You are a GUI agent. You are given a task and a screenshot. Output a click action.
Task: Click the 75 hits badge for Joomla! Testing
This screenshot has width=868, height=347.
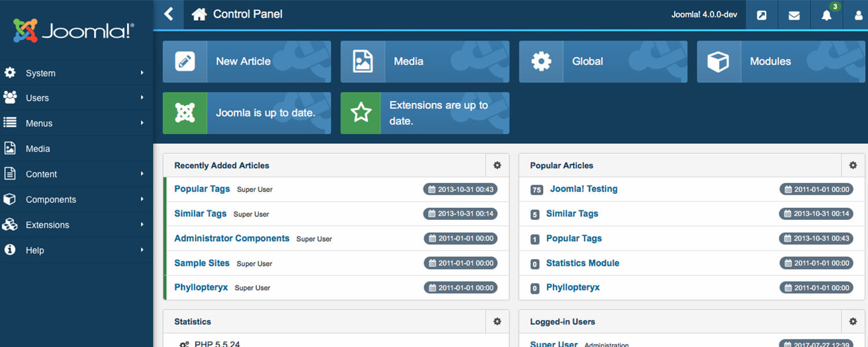(x=536, y=190)
